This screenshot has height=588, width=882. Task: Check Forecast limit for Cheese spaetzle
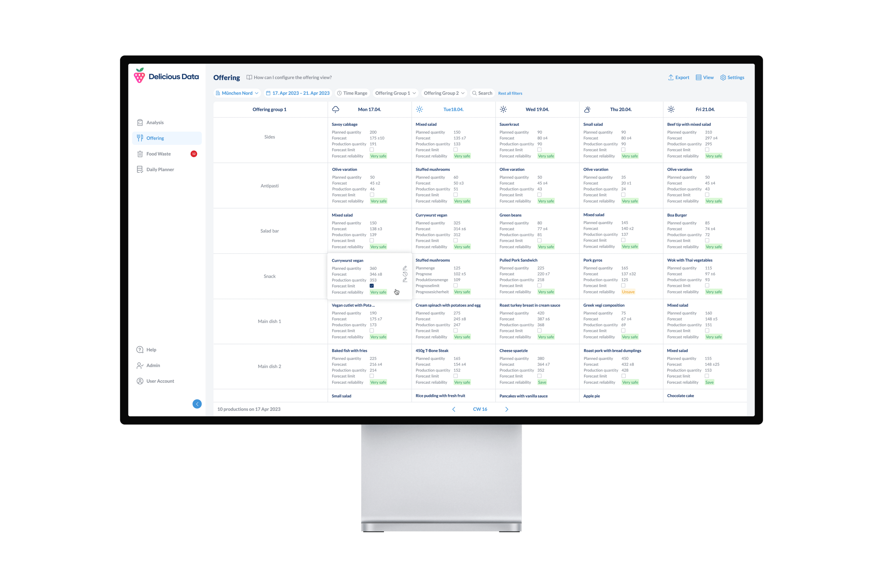click(x=539, y=376)
